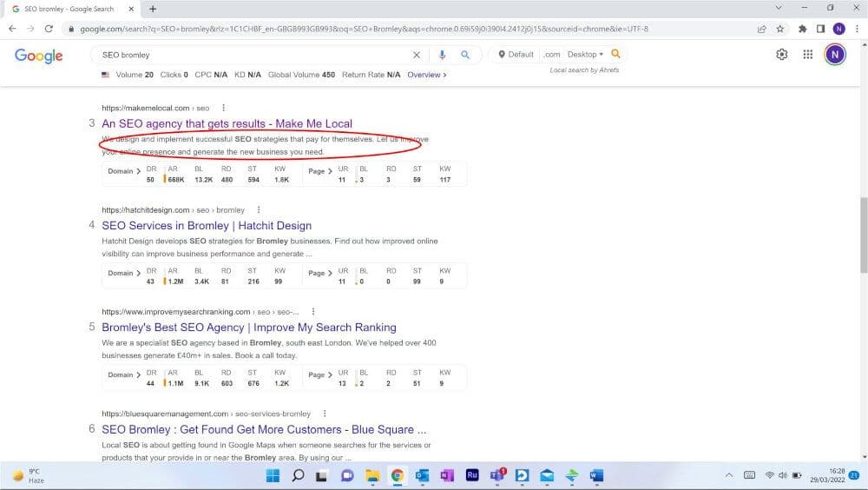The image size is (868, 490).
Task: Open notification center badge
Action: click(854, 475)
